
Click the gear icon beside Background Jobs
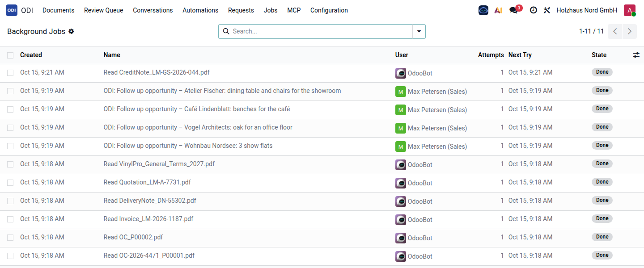pos(71,31)
